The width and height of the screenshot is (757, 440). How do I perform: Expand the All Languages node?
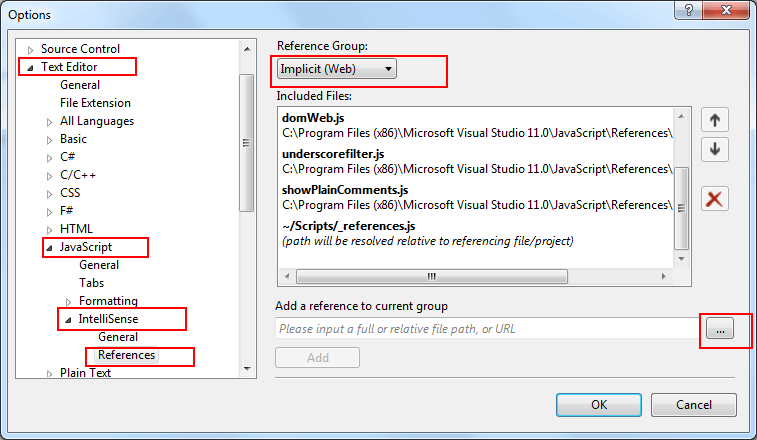(49, 122)
